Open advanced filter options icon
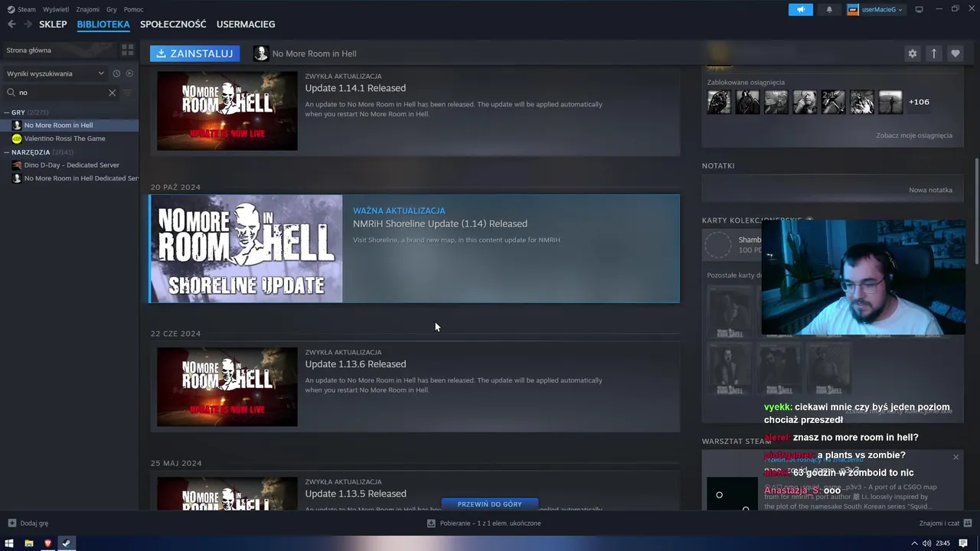This screenshot has height=551, width=980. pos(128,93)
